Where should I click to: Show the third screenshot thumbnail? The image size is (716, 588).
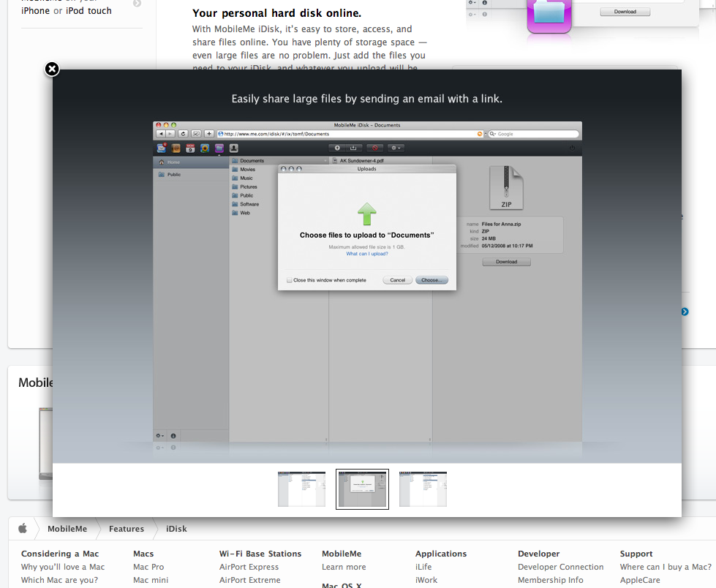pos(423,489)
